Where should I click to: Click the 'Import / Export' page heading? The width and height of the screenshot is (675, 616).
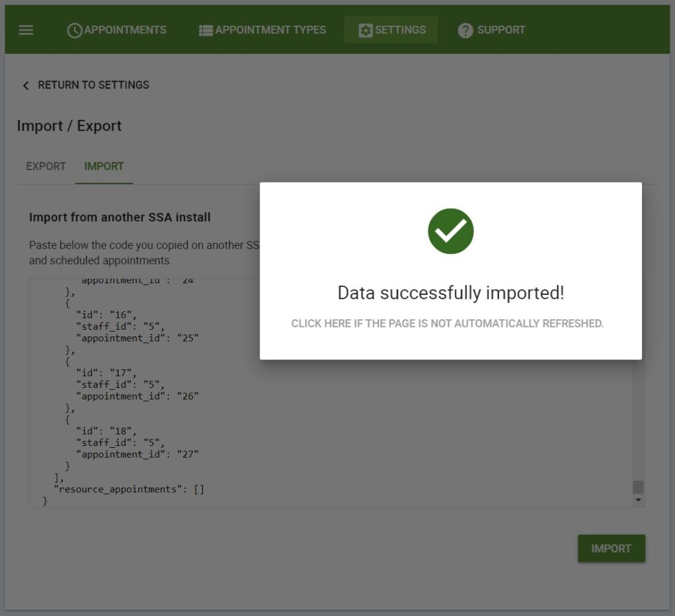pyautogui.click(x=69, y=126)
